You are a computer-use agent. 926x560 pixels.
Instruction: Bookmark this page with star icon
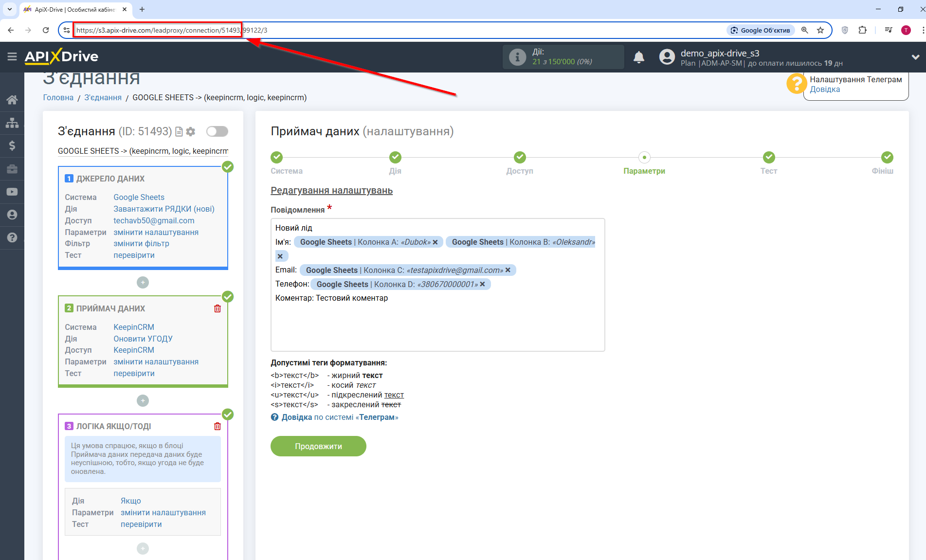[820, 30]
